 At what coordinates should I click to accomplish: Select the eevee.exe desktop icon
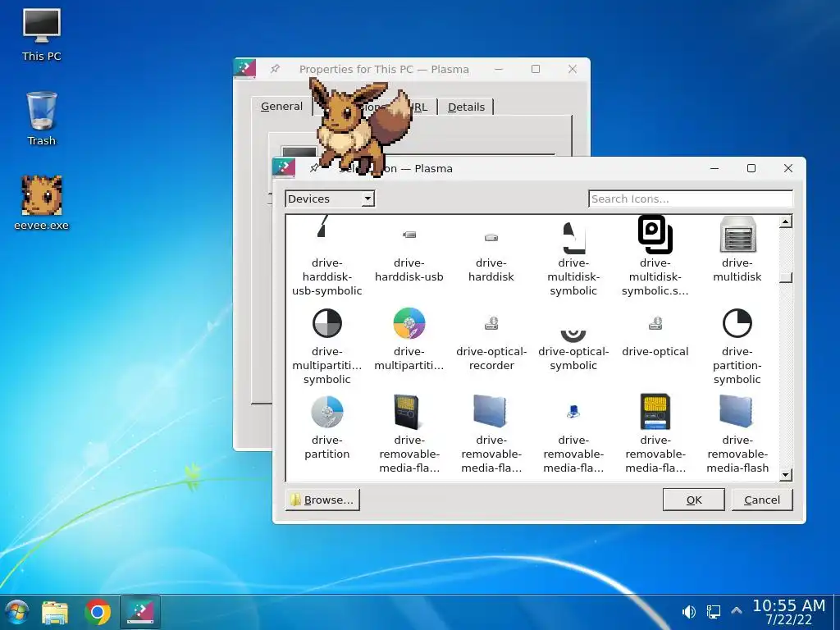click(42, 203)
